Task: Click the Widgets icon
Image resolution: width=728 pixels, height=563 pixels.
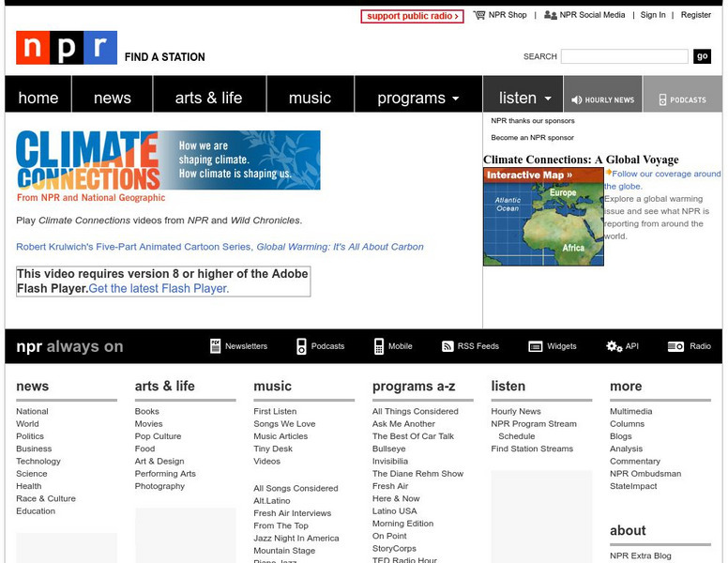Action: 536,346
